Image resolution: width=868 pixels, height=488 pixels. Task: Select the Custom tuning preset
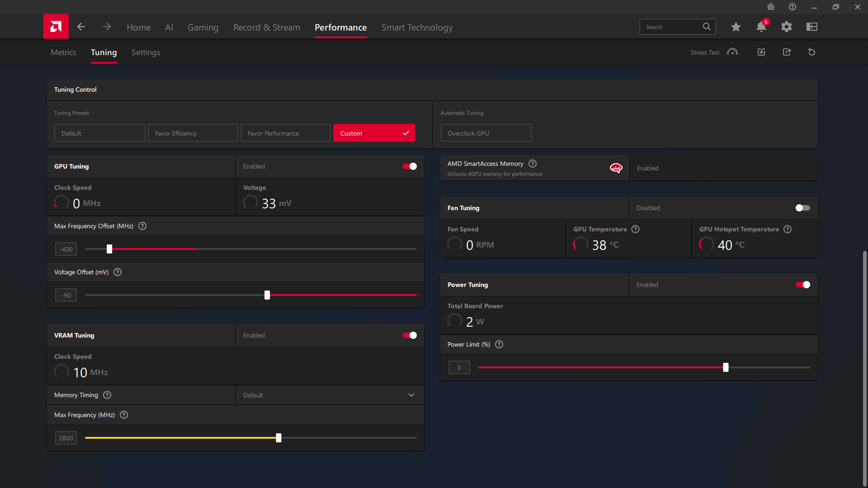374,133
